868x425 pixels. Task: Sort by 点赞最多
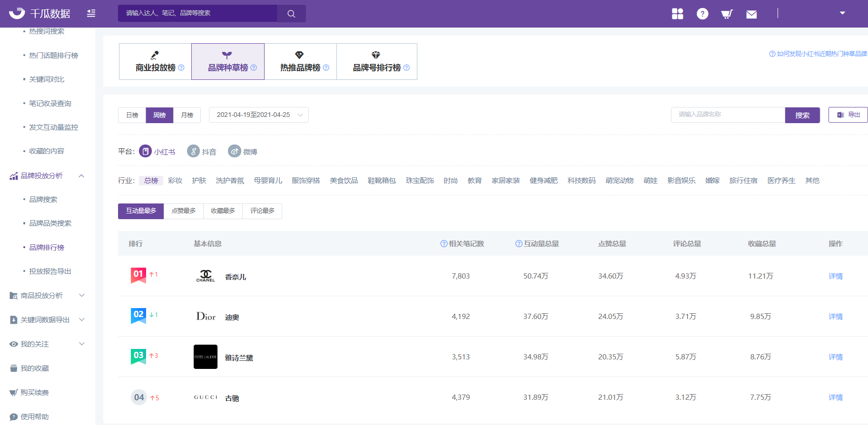184,211
